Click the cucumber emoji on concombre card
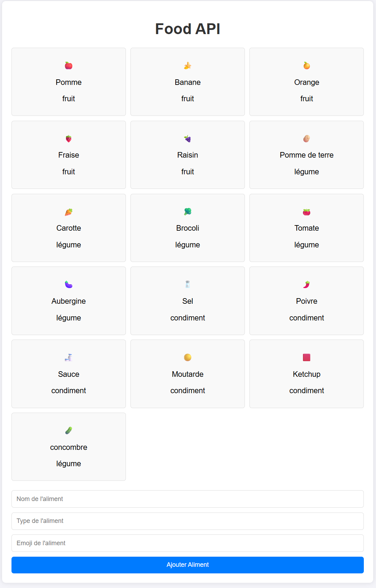376x588 pixels. click(69, 431)
